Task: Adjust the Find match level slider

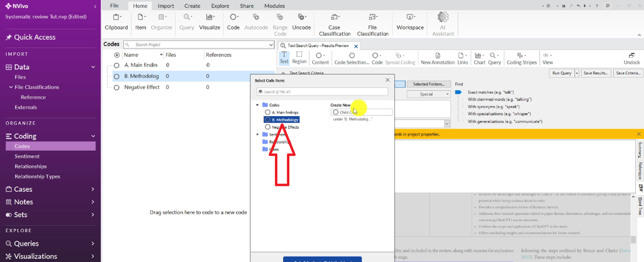Action: point(458,92)
